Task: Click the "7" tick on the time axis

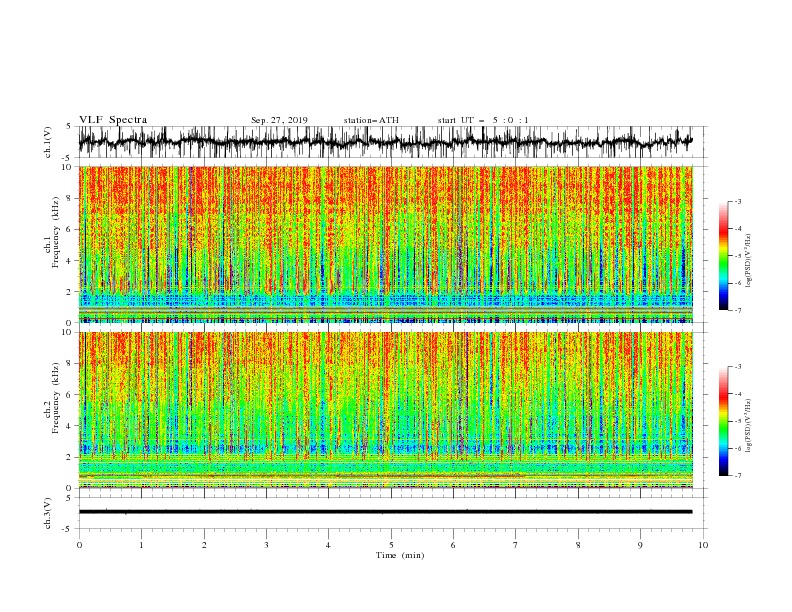Action: pyautogui.click(x=516, y=545)
